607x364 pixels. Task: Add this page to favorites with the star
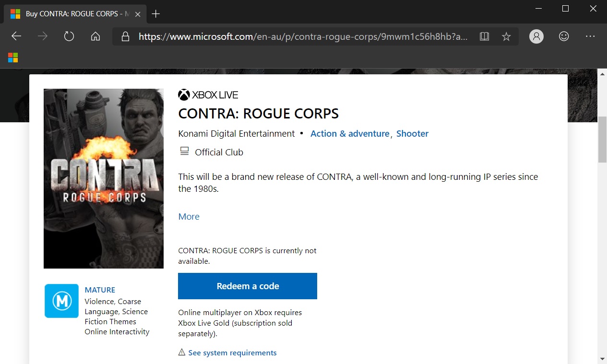point(506,36)
